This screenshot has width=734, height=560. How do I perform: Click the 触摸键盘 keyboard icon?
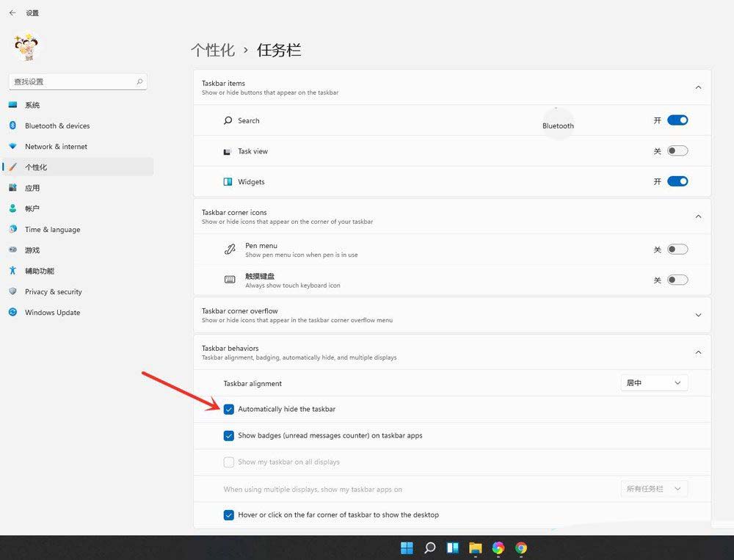pos(230,280)
